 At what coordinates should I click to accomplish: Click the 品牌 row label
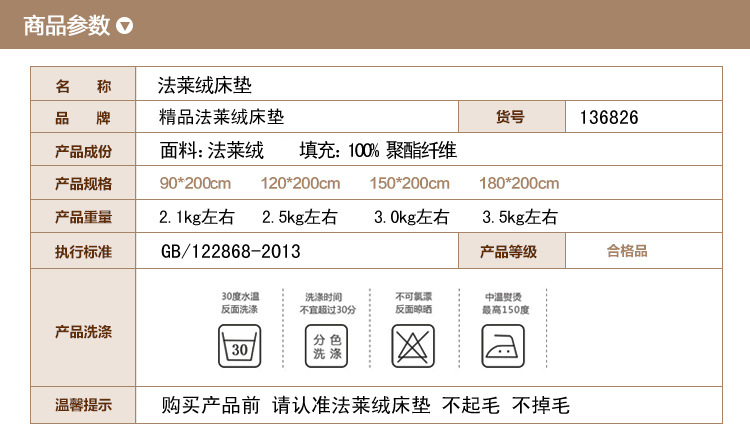click(x=83, y=118)
